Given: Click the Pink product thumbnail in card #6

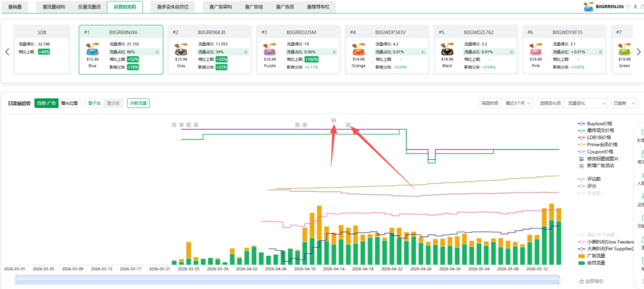Looking at the screenshot, I should coord(536,50).
